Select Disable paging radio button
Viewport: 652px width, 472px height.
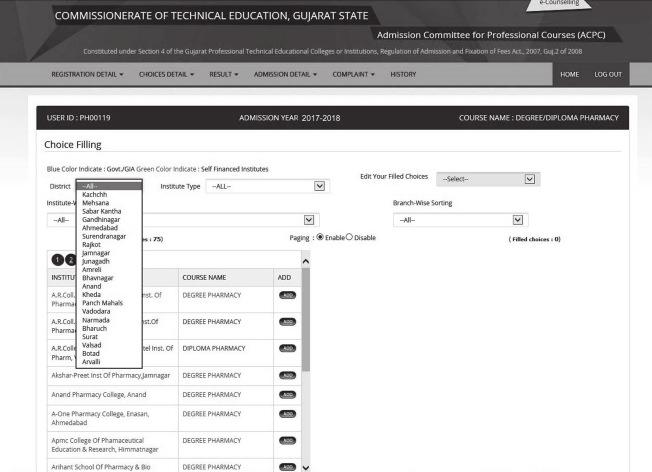click(x=349, y=237)
